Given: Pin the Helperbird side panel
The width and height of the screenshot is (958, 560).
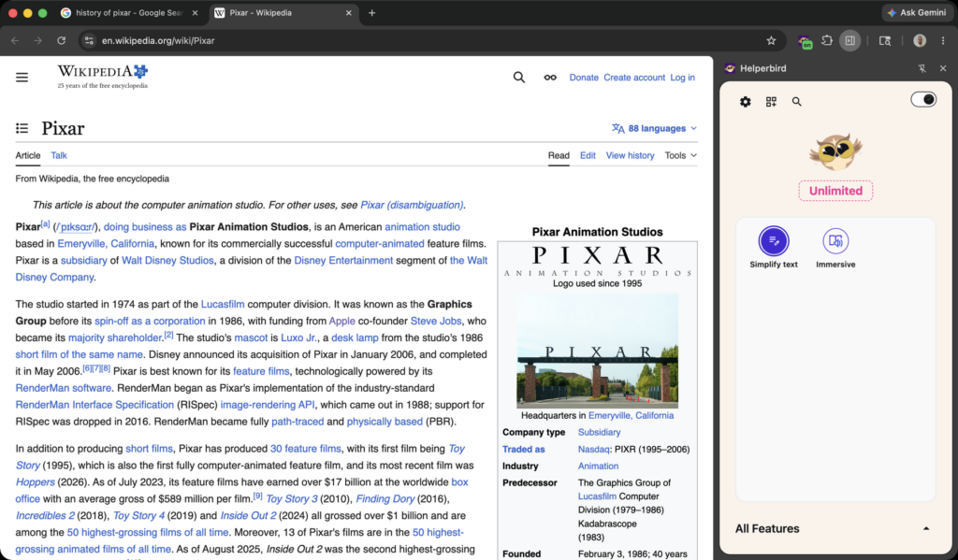Looking at the screenshot, I should pos(922,68).
